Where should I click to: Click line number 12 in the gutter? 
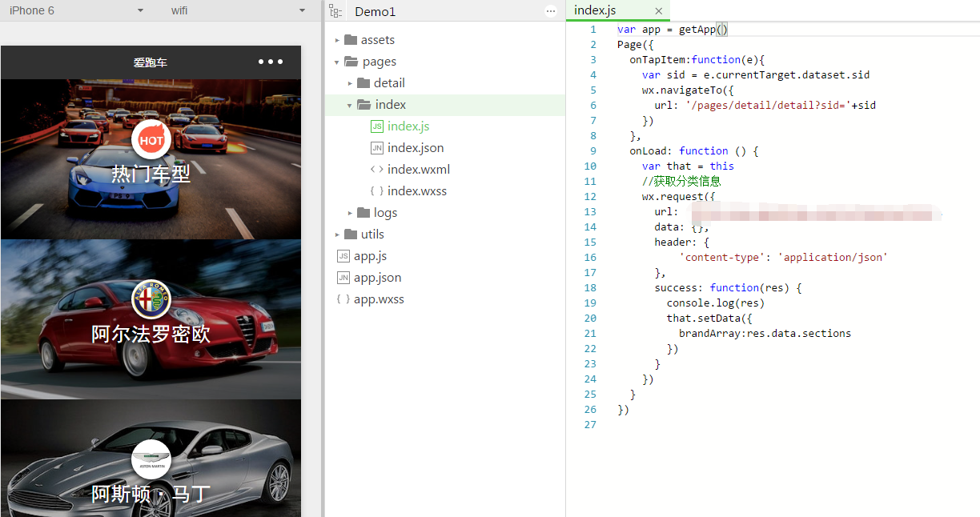click(591, 196)
